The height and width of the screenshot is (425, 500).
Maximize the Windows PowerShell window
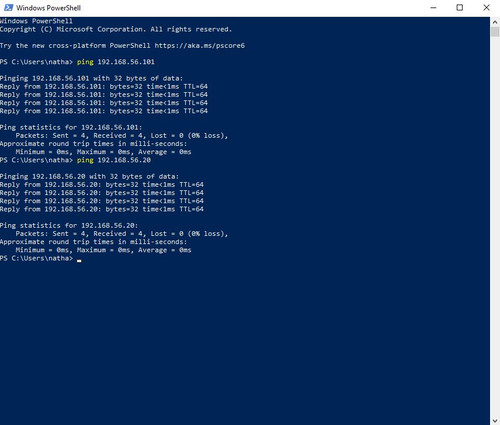click(x=460, y=7)
